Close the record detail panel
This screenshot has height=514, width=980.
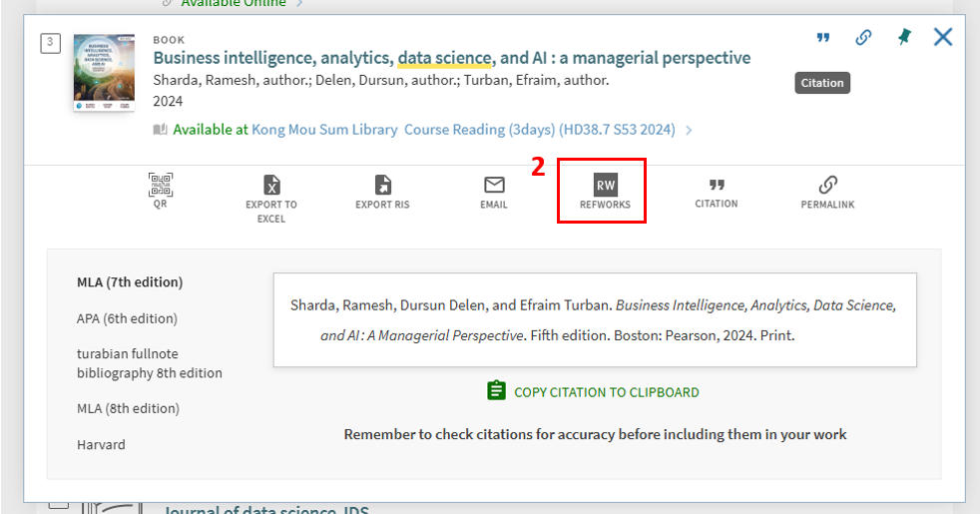(x=943, y=37)
